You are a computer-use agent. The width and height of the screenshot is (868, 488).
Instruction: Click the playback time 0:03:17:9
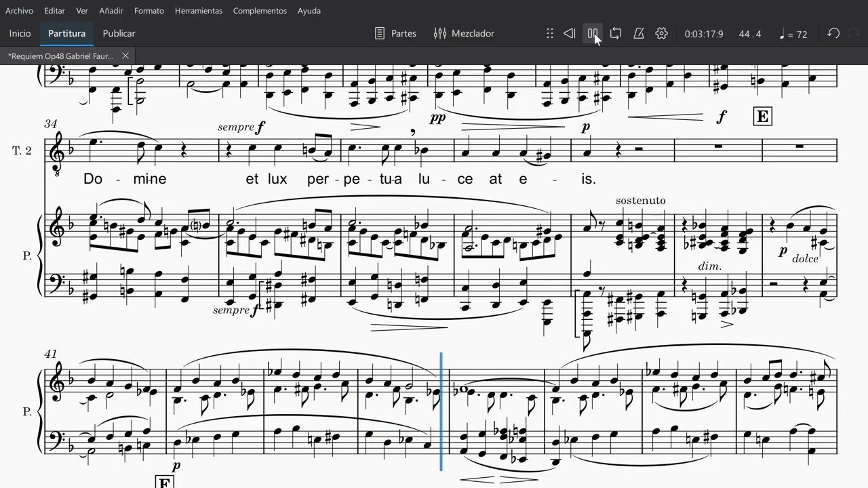tap(704, 34)
